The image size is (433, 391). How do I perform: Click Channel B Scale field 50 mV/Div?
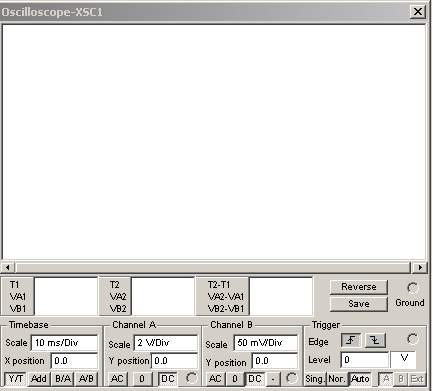coord(266,343)
